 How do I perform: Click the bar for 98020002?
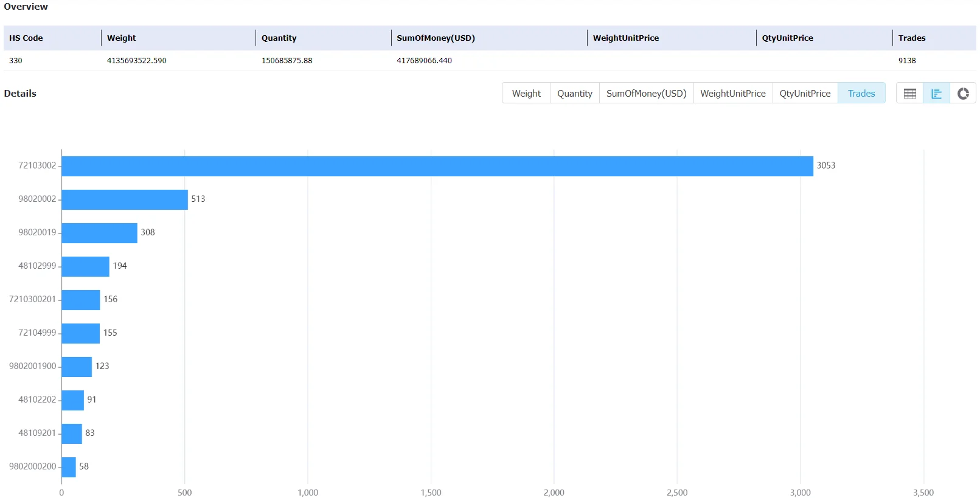(x=125, y=199)
